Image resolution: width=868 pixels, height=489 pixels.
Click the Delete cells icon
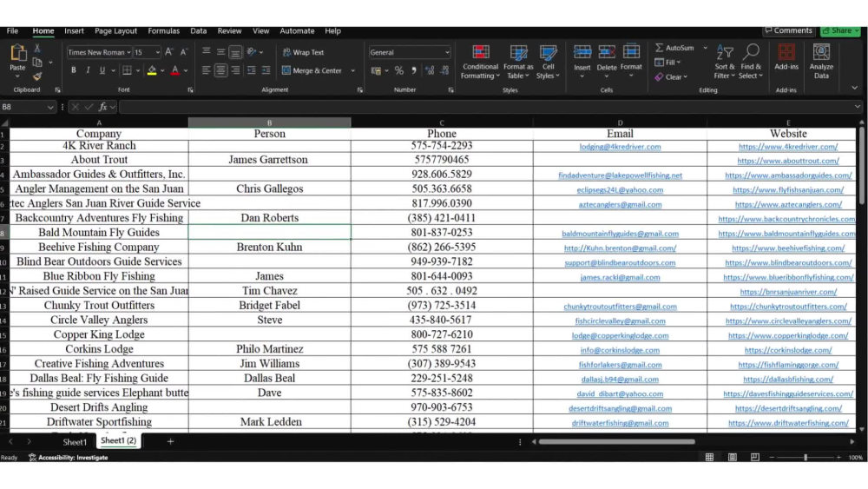tap(607, 52)
